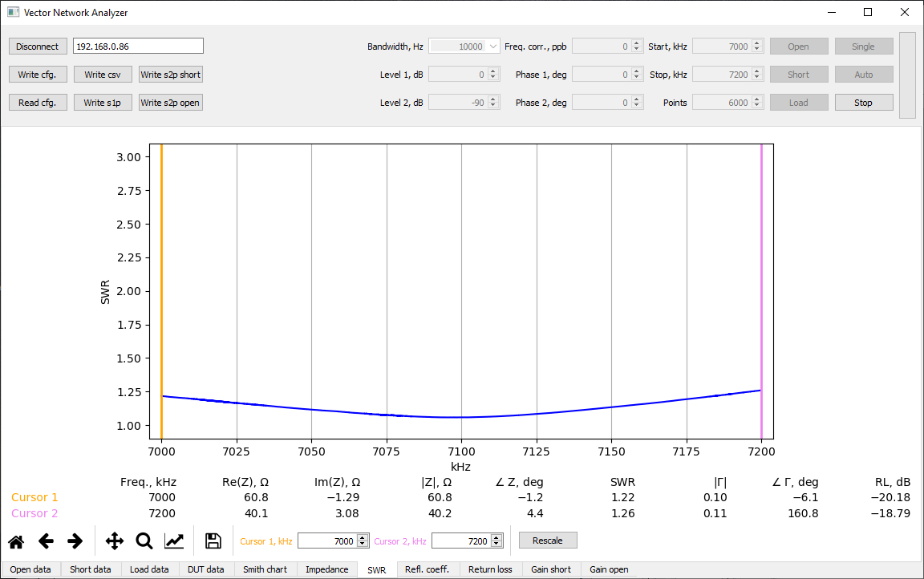The image size is (924, 579).
Task: Activate the pan axes tool
Action: (x=115, y=541)
